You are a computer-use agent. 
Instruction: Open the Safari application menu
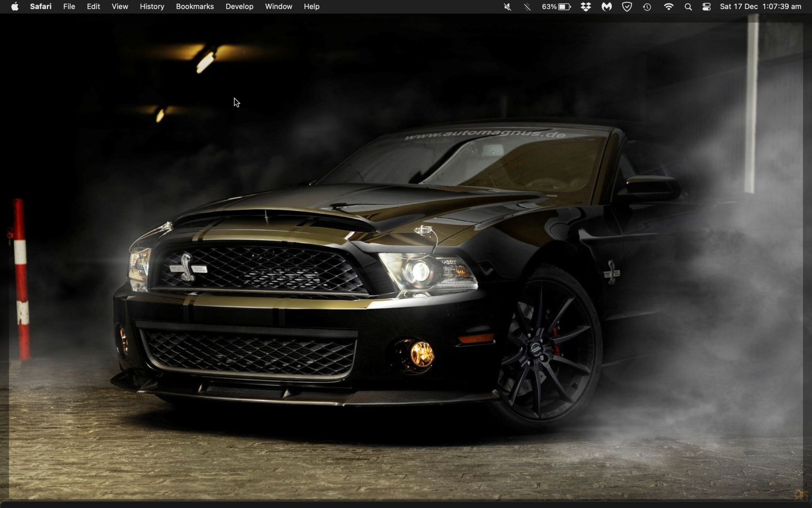click(x=41, y=7)
